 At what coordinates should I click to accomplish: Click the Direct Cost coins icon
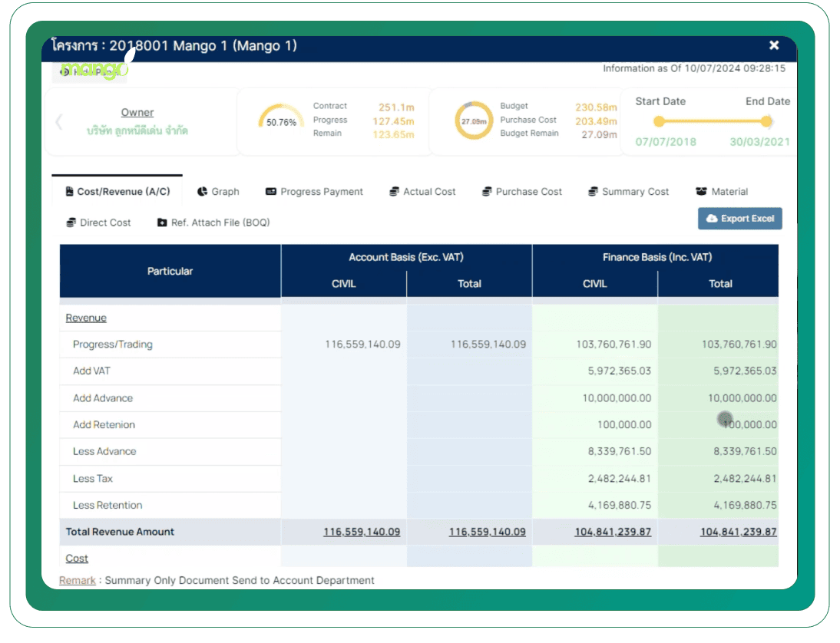(71, 223)
